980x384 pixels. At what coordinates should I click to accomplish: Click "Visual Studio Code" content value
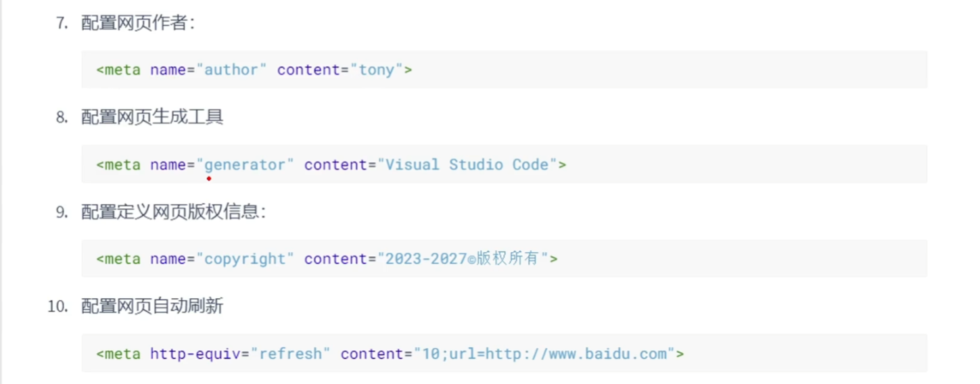pyautogui.click(x=467, y=164)
